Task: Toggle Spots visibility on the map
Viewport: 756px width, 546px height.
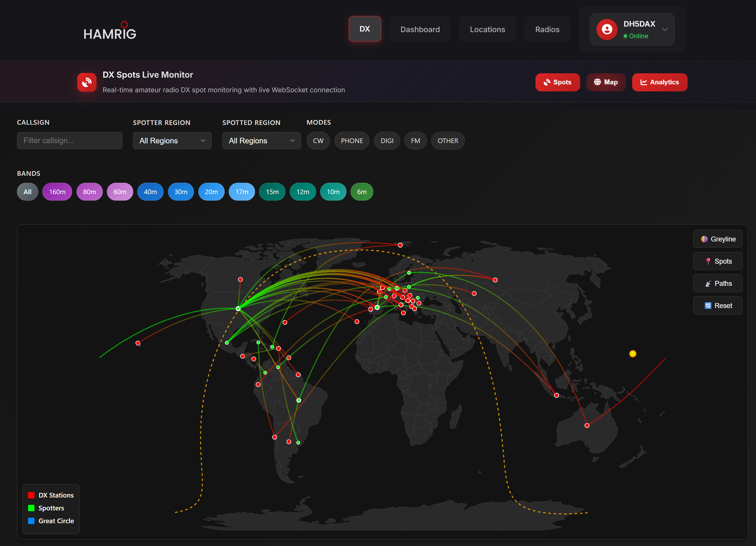Action: pos(718,262)
